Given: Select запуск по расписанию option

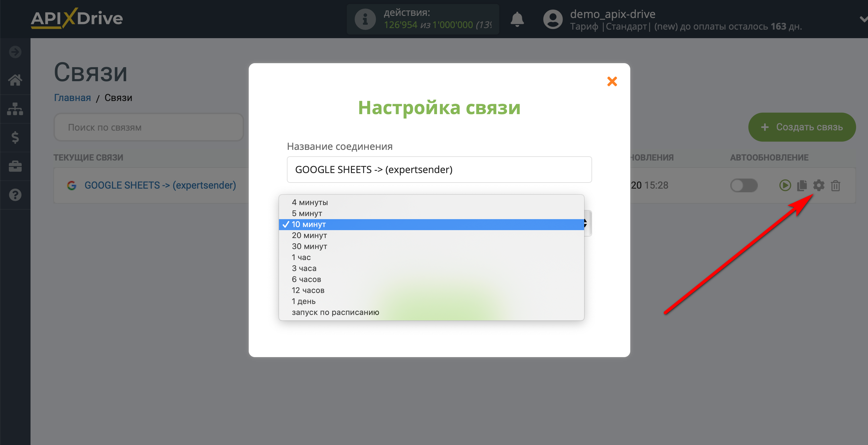Looking at the screenshot, I should (431, 312).
